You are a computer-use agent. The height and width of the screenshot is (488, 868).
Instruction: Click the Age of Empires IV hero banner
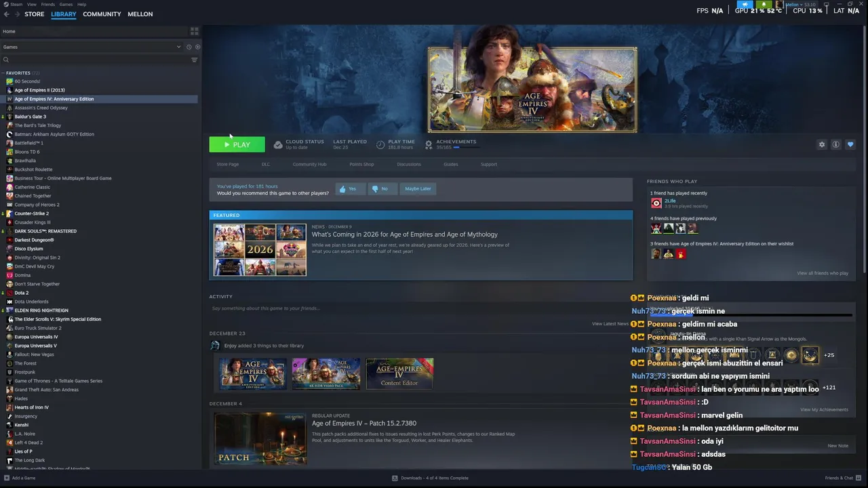(532, 89)
